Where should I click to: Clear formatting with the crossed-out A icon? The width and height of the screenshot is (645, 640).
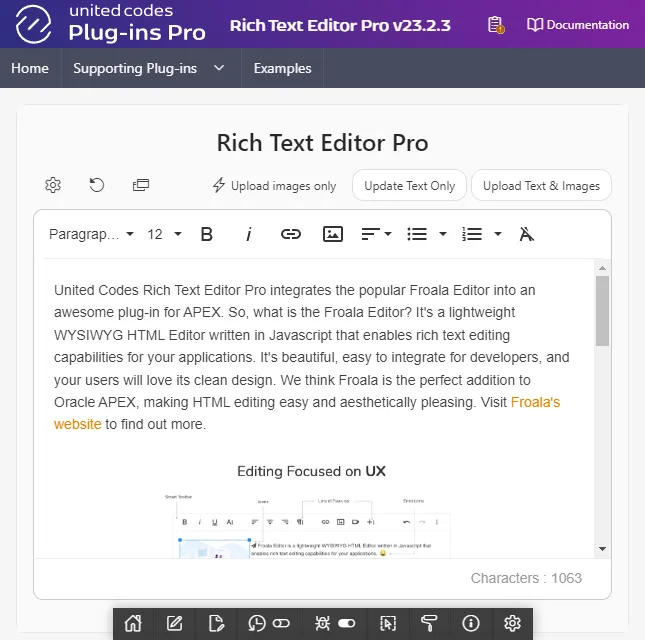pyautogui.click(x=527, y=234)
